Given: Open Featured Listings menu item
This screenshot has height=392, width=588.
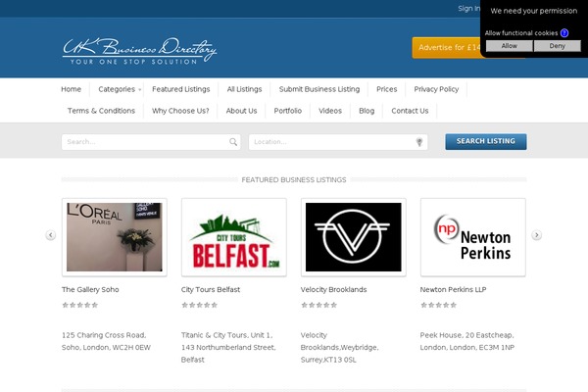Looking at the screenshot, I should pos(180,89).
